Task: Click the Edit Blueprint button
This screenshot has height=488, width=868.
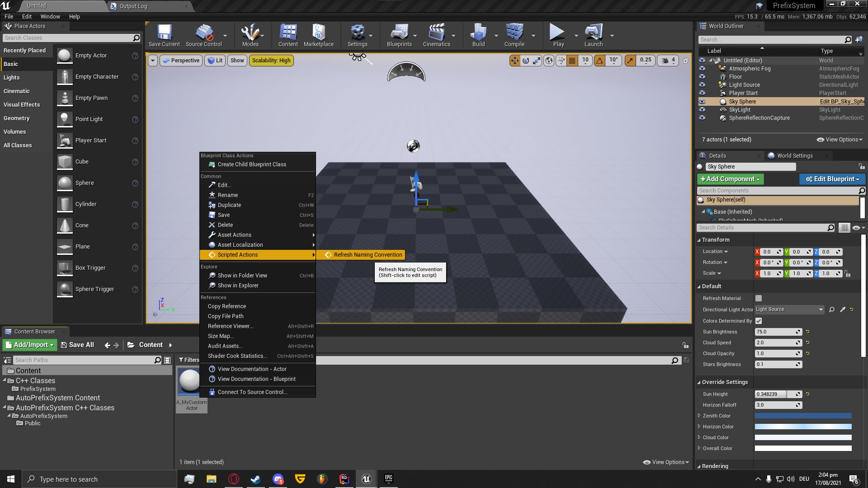Action: pos(832,179)
